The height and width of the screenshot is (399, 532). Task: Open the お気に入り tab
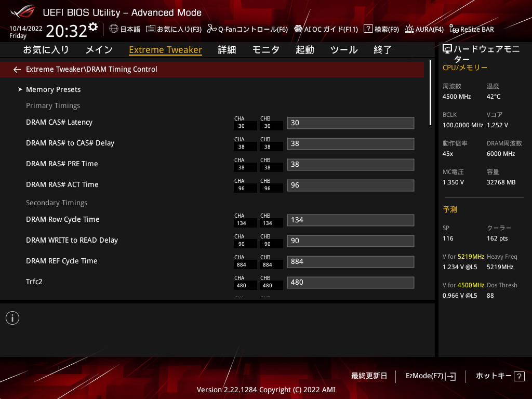click(x=46, y=50)
